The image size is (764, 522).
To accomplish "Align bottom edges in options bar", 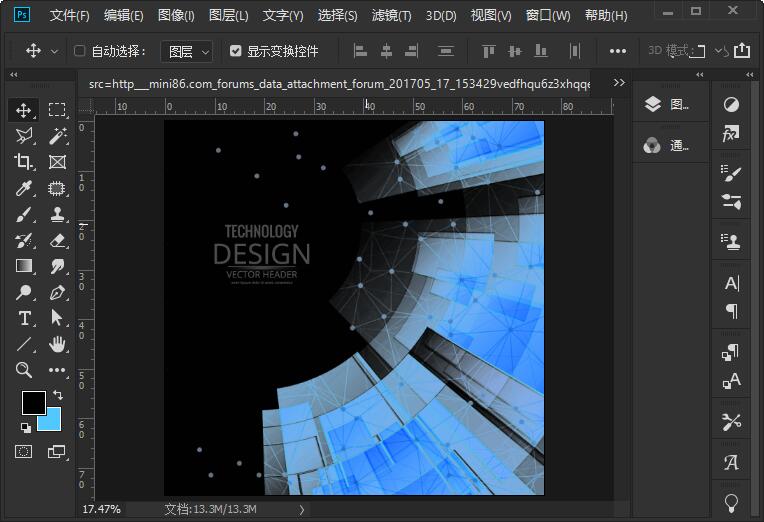I will [541, 51].
